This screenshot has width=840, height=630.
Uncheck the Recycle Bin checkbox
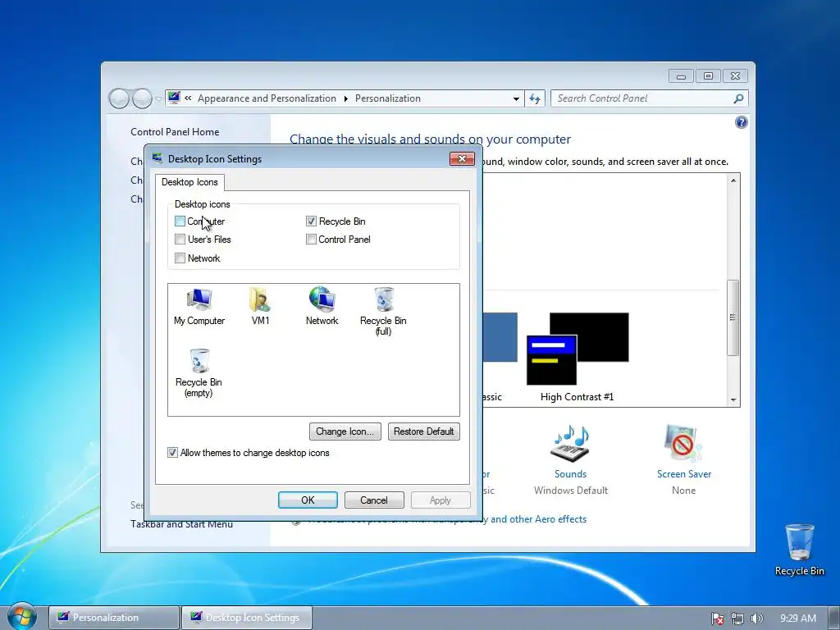click(x=311, y=221)
